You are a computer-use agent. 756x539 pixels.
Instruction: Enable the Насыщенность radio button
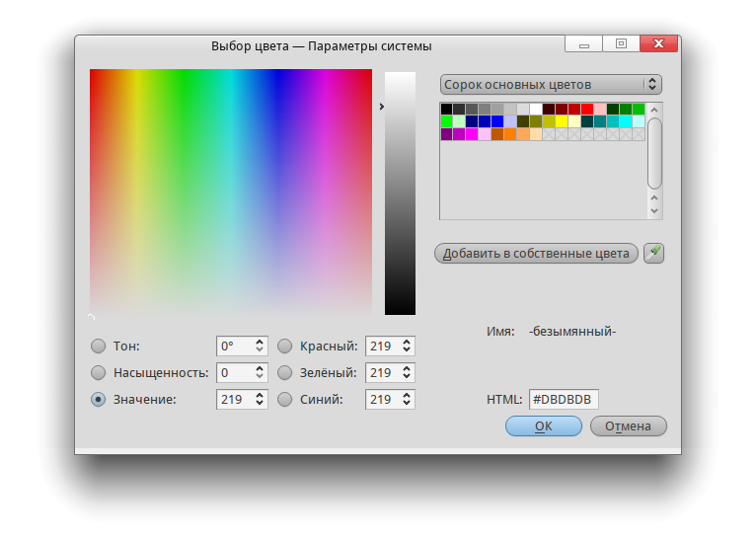98,373
